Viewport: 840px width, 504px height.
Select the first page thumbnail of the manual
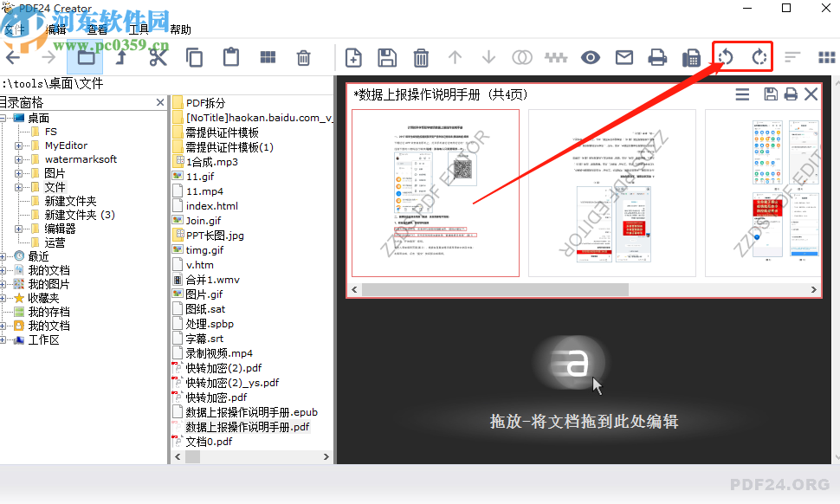pos(436,192)
